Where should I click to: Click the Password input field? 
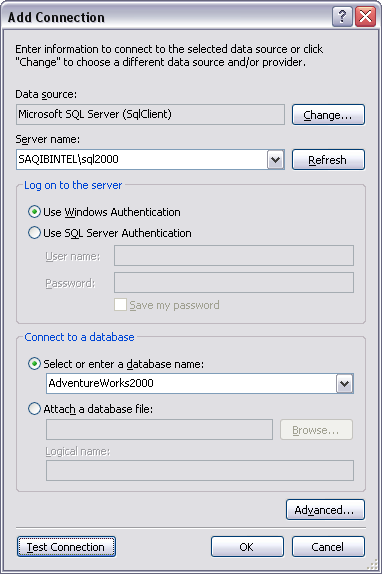pyautogui.click(x=234, y=283)
